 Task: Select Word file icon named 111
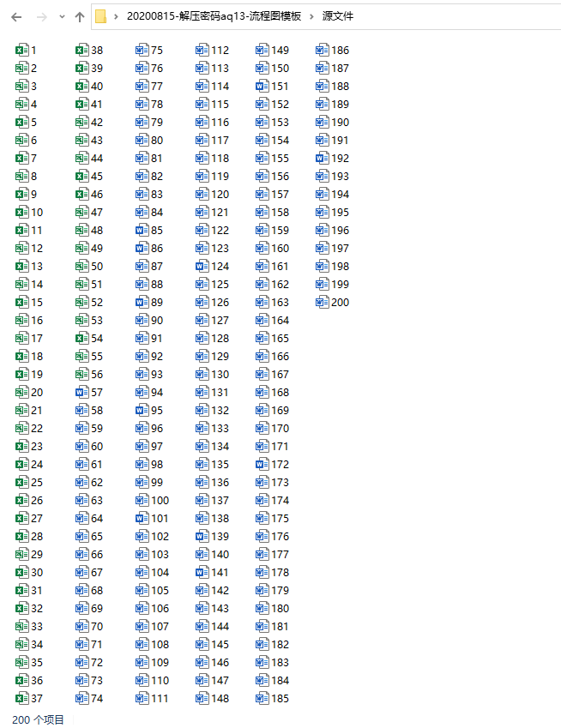pyautogui.click(x=142, y=698)
